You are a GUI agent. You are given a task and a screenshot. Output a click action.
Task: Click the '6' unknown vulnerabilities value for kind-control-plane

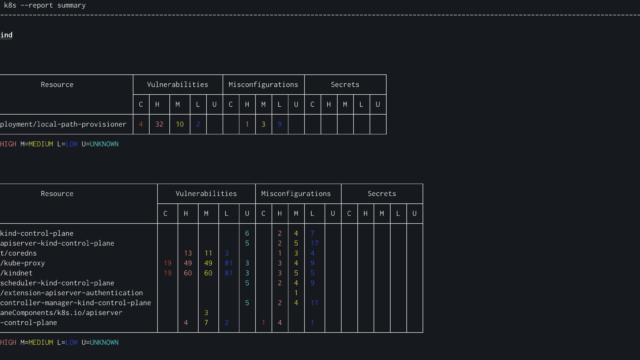tap(247, 233)
